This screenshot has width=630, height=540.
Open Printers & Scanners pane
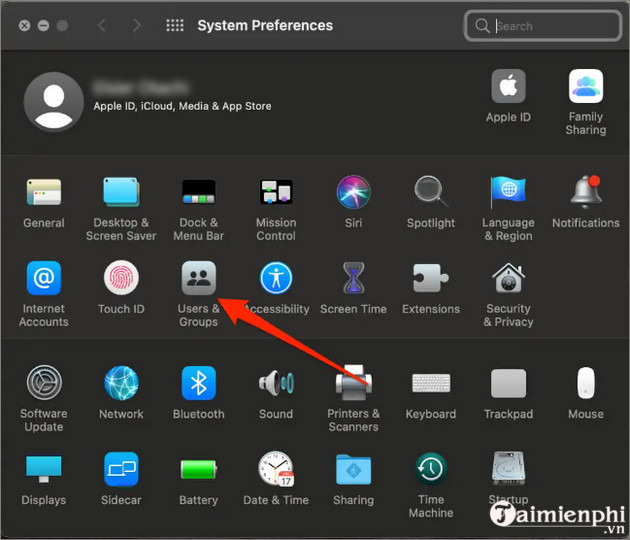pyautogui.click(x=354, y=383)
